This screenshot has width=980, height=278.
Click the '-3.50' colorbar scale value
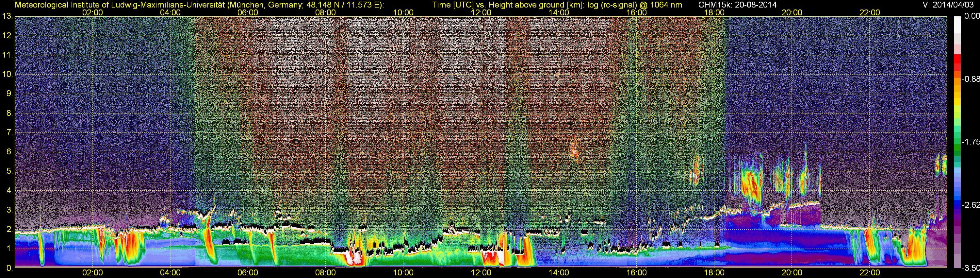[971, 268]
